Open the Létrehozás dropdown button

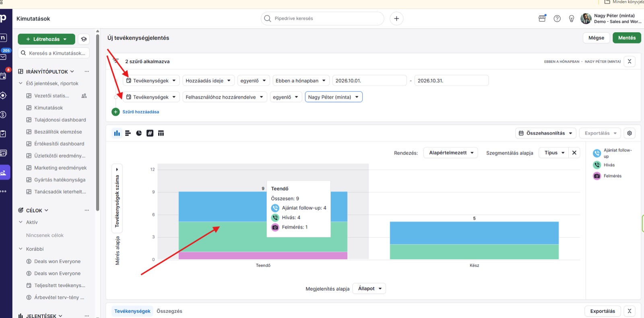click(46, 39)
